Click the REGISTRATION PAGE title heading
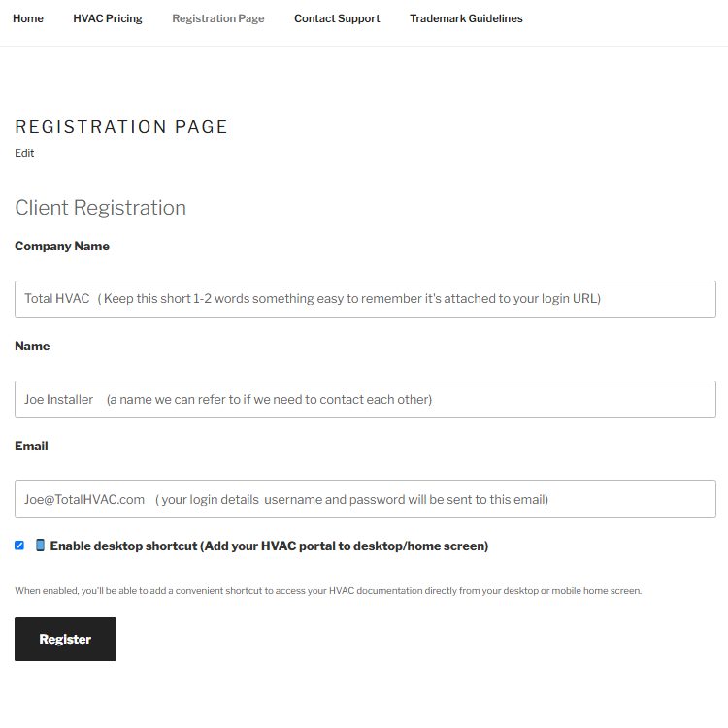Image resolution: width=728 pixels, height=728 pixels. (x=121, y=127)
